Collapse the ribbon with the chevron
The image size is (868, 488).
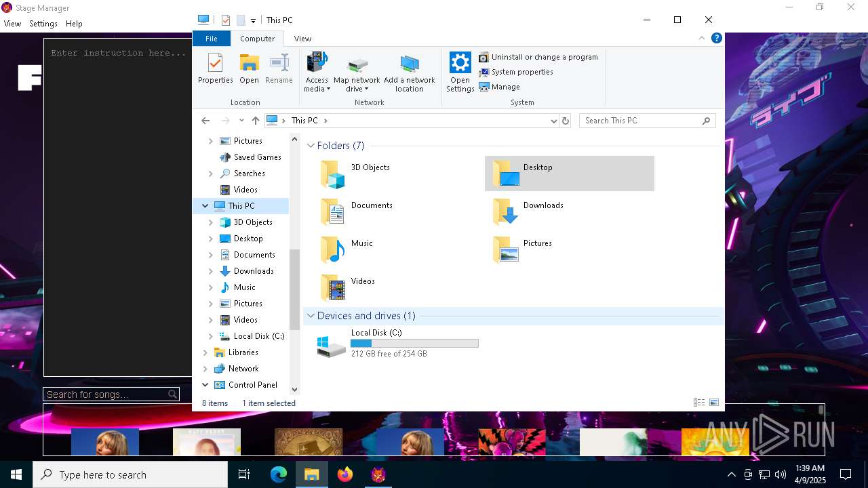point(703,38)
